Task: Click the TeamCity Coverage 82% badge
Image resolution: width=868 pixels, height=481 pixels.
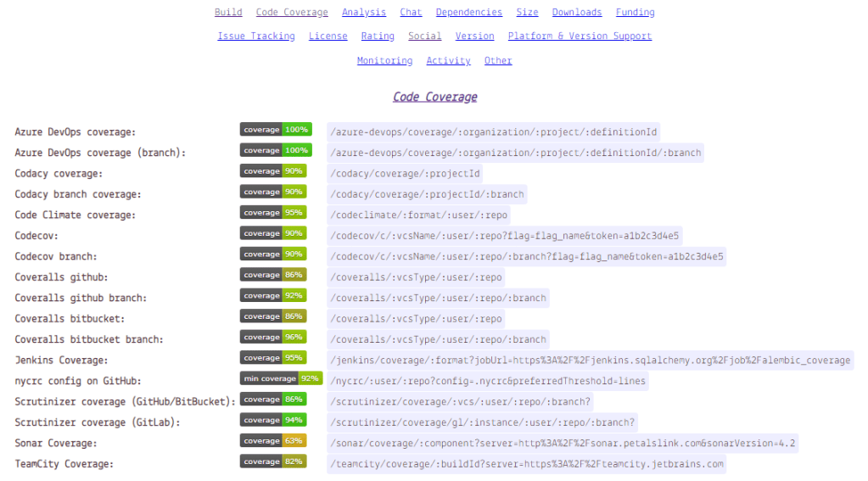Action: pyautogui.click(x=272, y=461)
